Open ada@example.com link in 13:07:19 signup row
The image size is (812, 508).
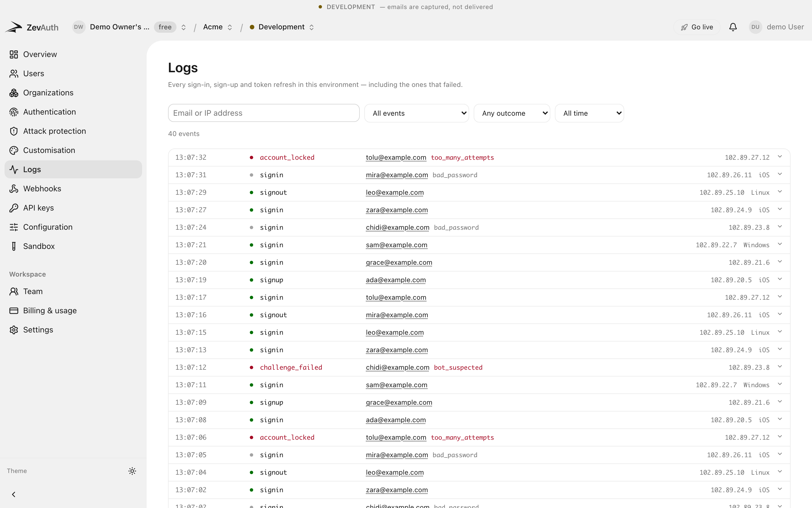(x=396, y=280)
